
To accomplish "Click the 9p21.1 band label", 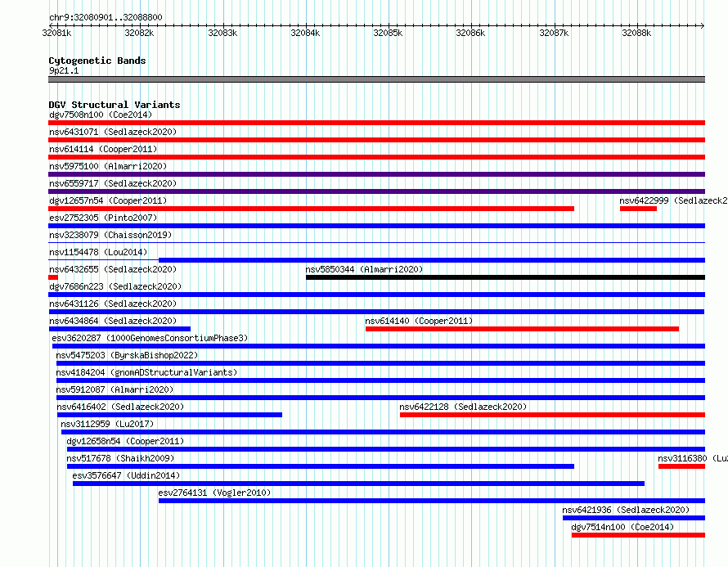I will 64,70.
